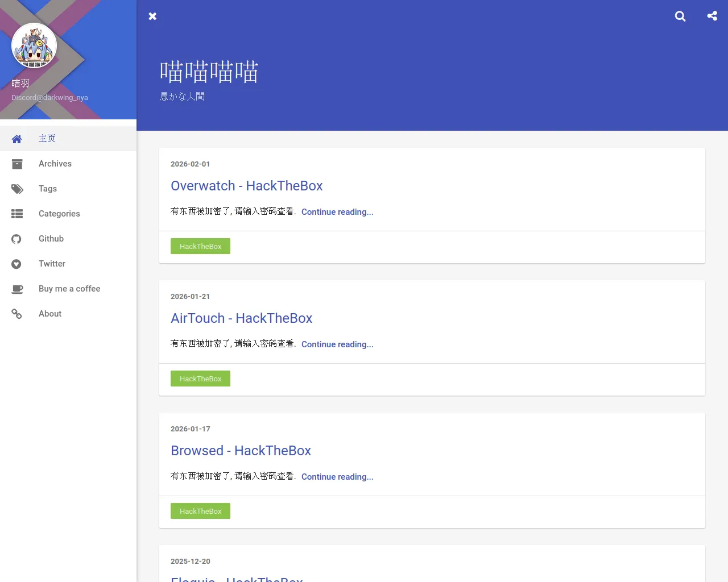Click the home icon beside 主页
Viewport: 728px width, 582px height.
tap(17, 139)
